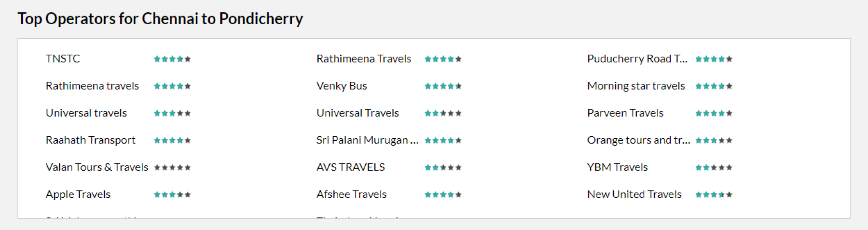Click Parveen Travels star rating
The width and height of the screenshot is (868, 230).
(714, 113)
